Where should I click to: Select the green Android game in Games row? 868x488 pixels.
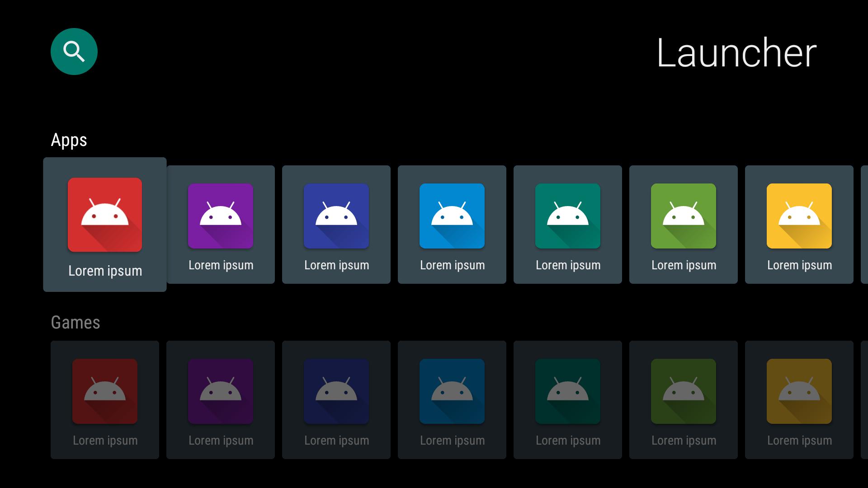pyautogui.click(x=684, y=400)
